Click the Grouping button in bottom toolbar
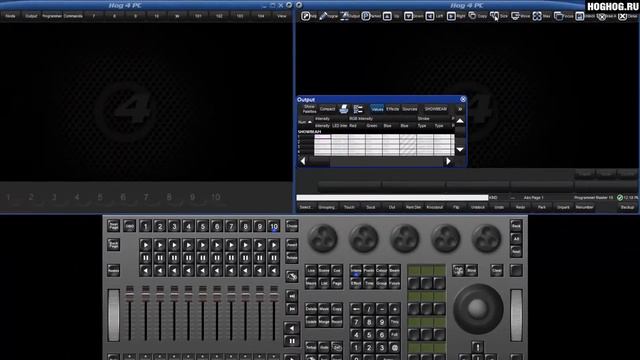The image size is (640, 360). click(327, 207)
